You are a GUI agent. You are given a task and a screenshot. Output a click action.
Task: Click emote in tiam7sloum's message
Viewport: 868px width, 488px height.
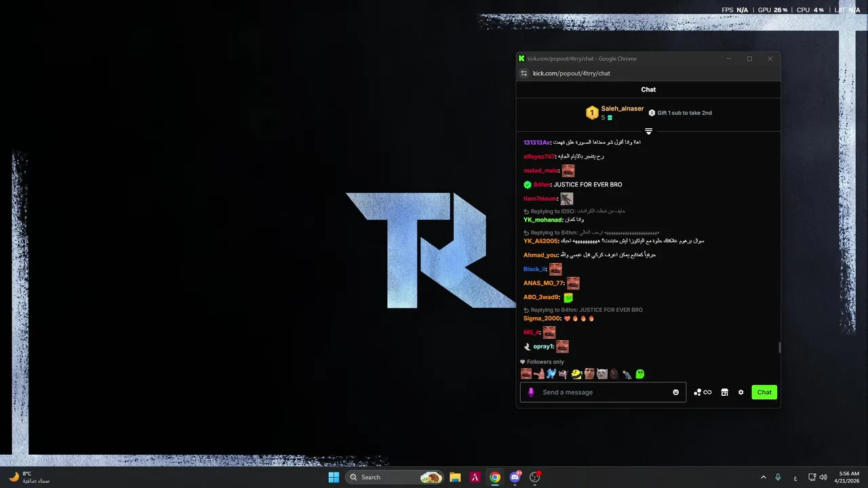tap(567, 199)
